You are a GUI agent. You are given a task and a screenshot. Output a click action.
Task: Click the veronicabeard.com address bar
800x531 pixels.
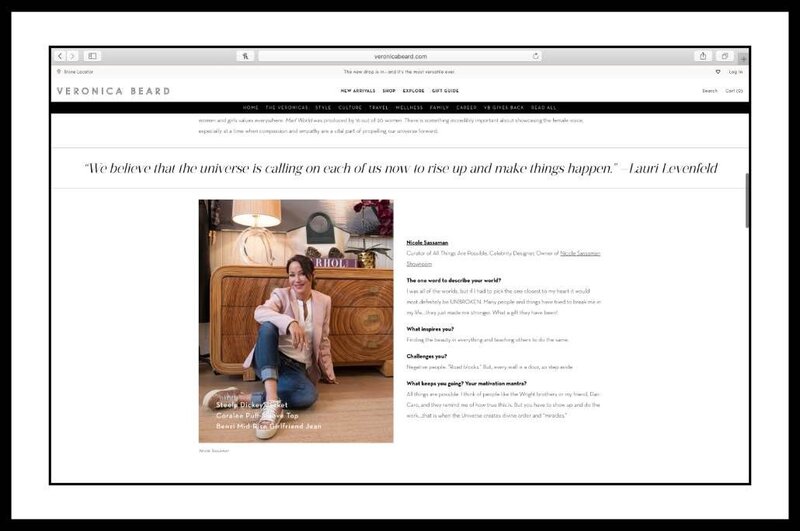(x=400, y=56)
